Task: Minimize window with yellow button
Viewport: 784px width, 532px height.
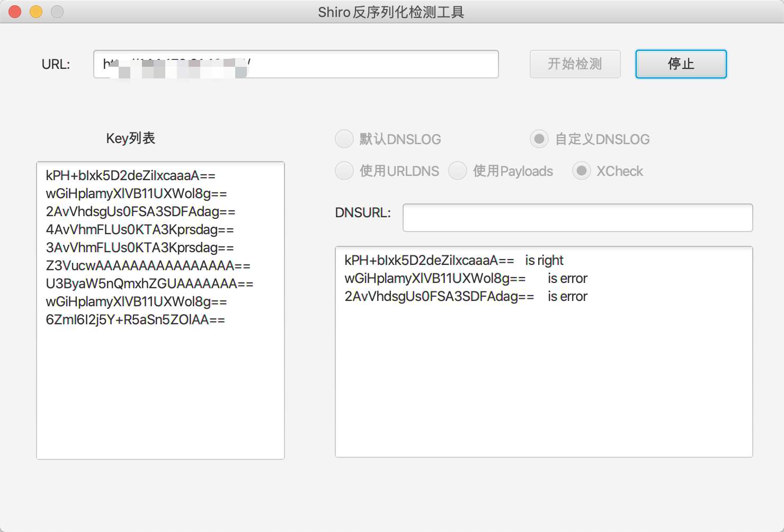Action: [x=36, y=12]
